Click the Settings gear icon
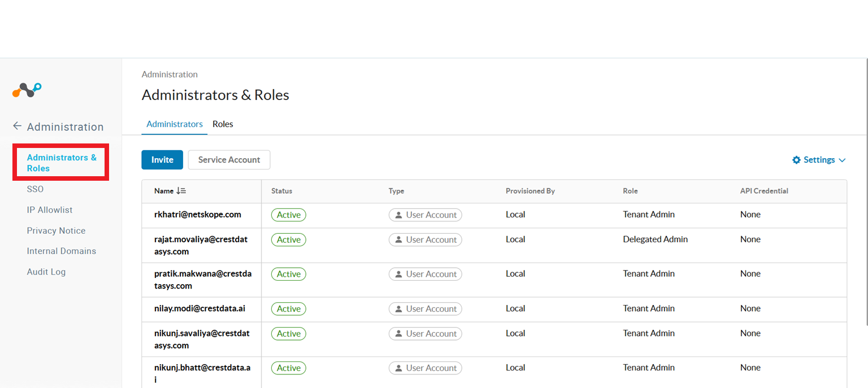The height and width of the screenshot is (388, 868). pyautogui.click(x=797, y=160)
